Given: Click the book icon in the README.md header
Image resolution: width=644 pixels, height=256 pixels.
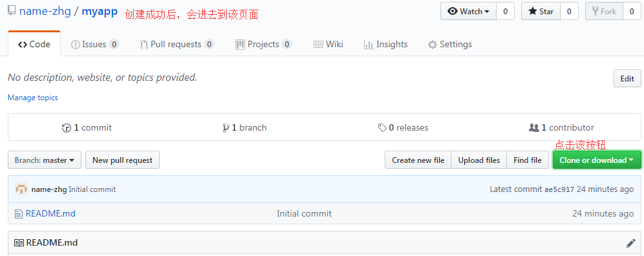Looking at the screenshot, I should coord(19,243).
